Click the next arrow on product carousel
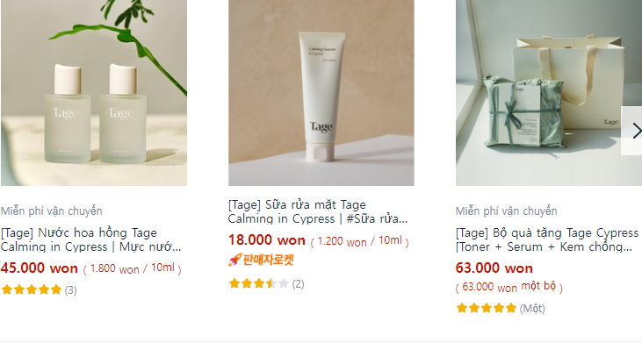This screenshot has width=642, height=364. [631, 131]
